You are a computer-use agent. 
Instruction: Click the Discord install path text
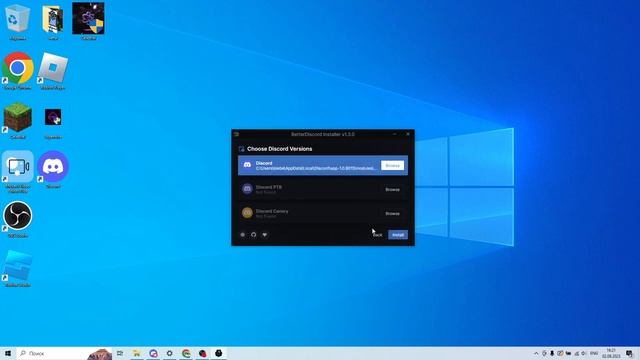point(316,168)
